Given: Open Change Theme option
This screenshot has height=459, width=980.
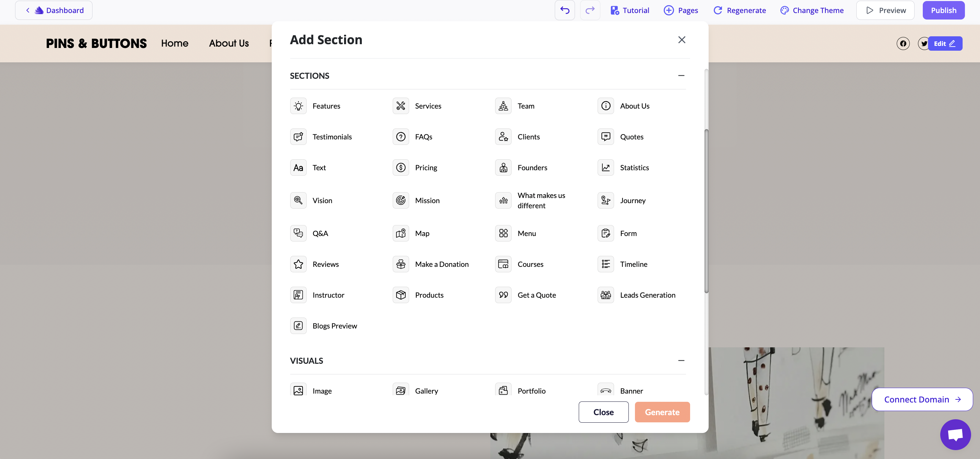Looking at the screenshot, I should click(812, 10).
